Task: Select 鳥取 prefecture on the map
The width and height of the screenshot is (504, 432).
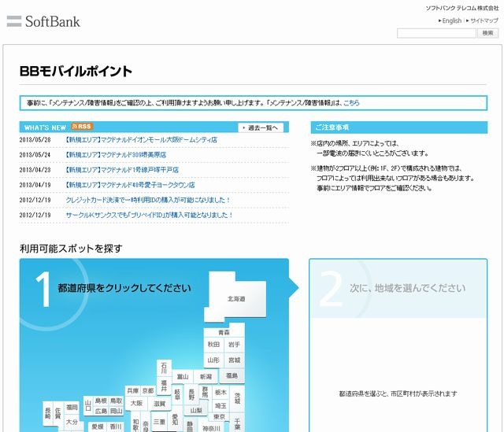Action: pyautogui.click(x=117, y=401)
